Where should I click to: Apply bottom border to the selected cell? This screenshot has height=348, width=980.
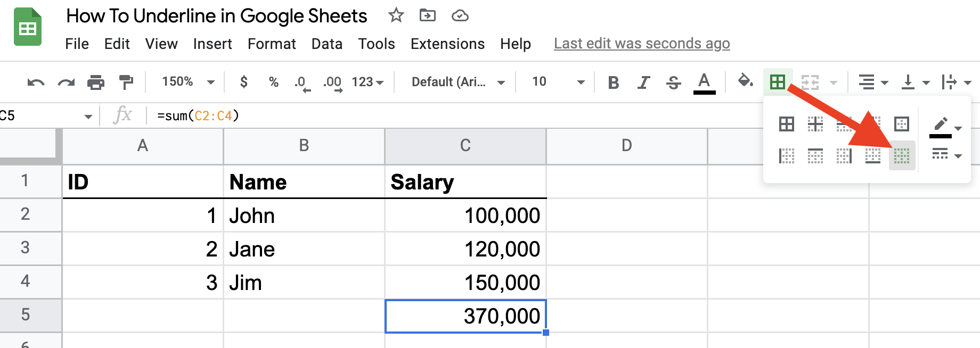[873, 156]
